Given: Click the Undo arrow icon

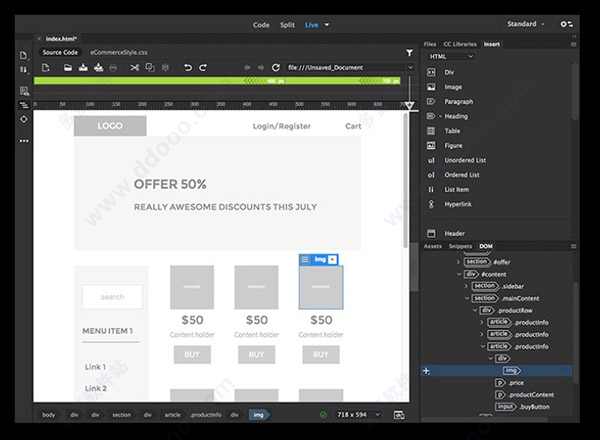Looking at the screenshot, I should click(188, 68).
